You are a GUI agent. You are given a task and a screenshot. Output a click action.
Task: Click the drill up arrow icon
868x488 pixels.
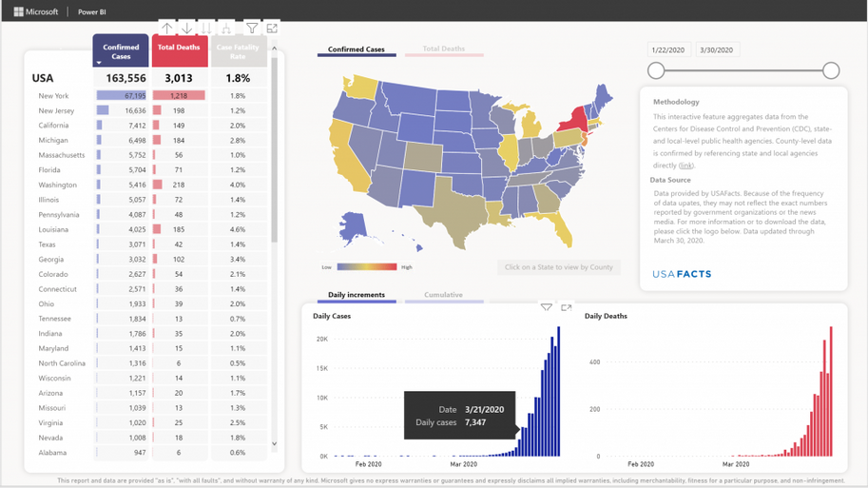click(167, 28)
